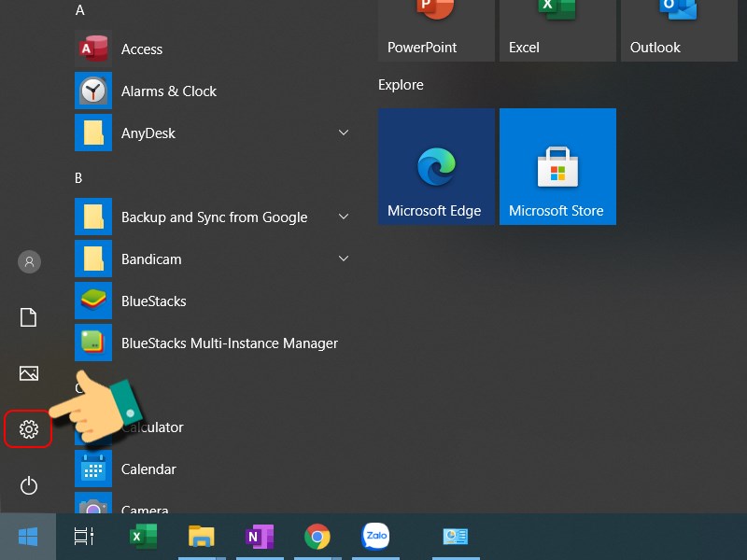Screen dimensions: 747x560
Task: Select the AnyDesk text label
Action: [x=148, y=133]
